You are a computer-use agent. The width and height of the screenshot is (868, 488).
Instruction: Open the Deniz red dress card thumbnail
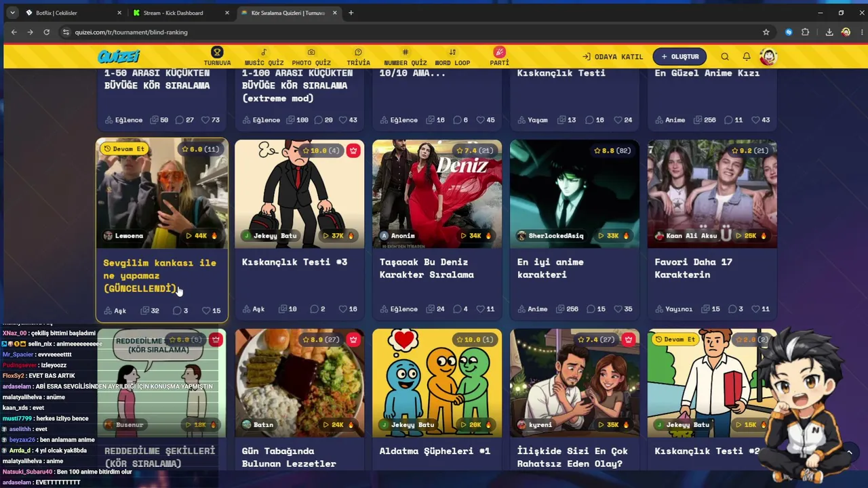coord(437,193)
